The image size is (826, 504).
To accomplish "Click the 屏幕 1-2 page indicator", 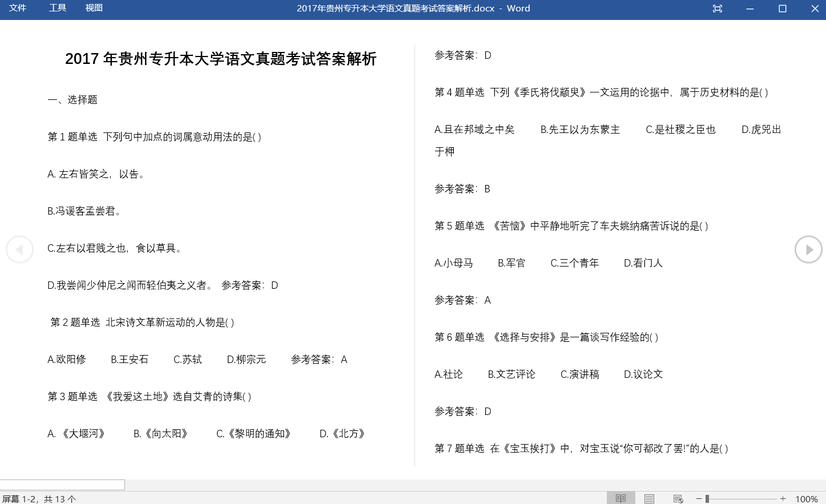I will (x=39, y=499).
